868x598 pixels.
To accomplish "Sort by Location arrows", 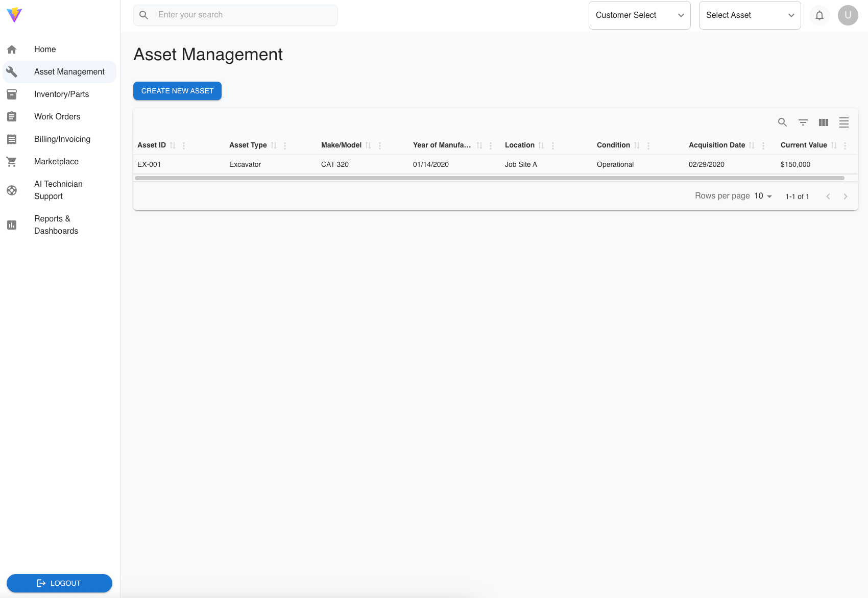I will coord(541,145).
